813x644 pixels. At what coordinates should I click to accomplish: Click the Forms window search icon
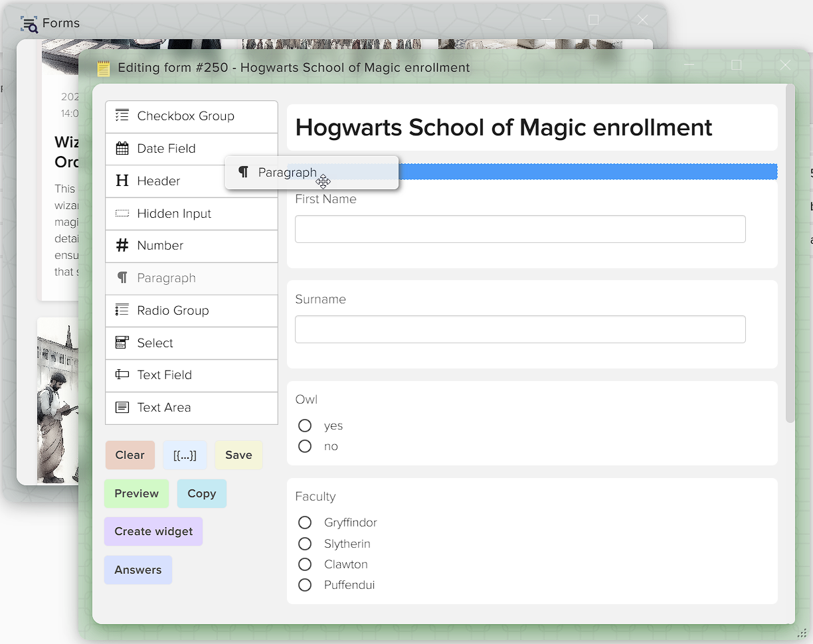pyautogui.click(x=29, y=24)
